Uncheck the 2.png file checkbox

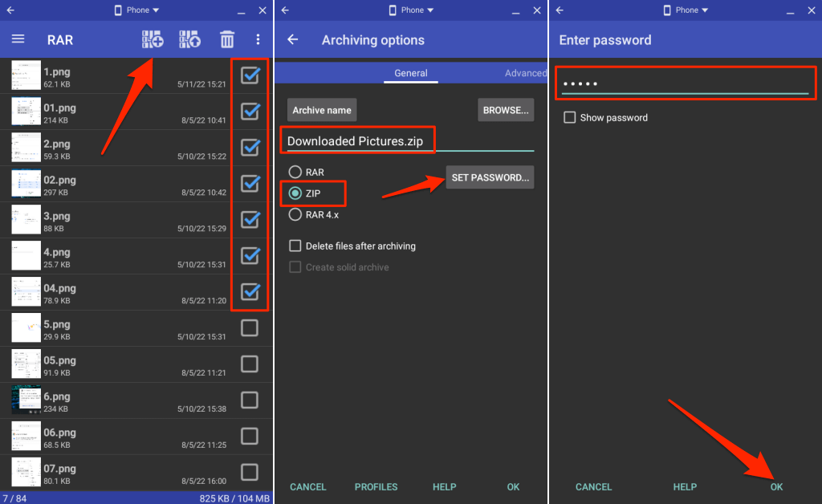(250, 147)
